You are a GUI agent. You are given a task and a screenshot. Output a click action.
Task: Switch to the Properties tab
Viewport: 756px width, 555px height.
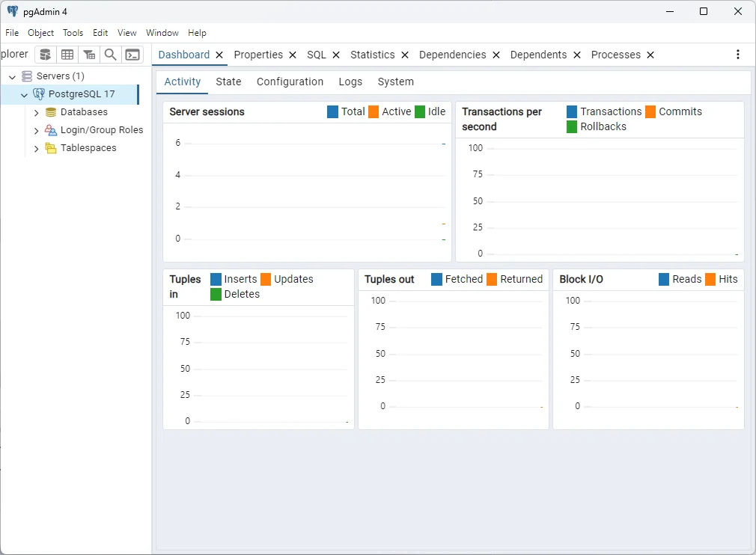tap(258, 55)
